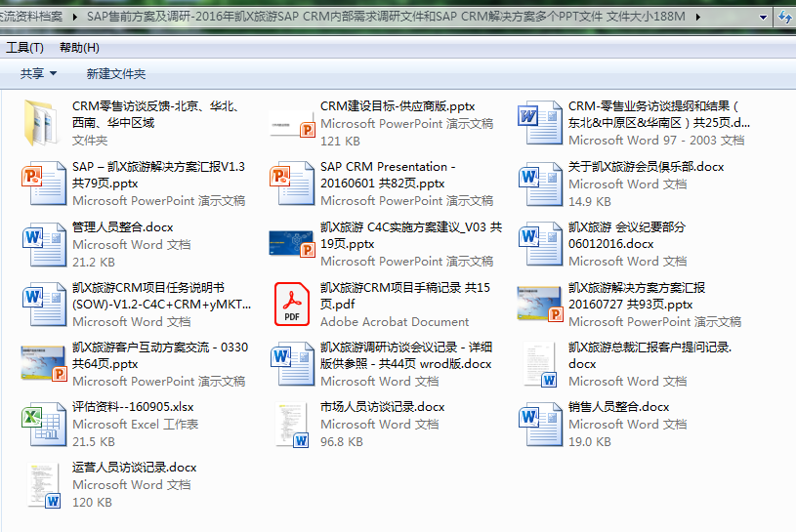Select the 调研访谈会议记录 docx Word icon

(x=292, y=364)
